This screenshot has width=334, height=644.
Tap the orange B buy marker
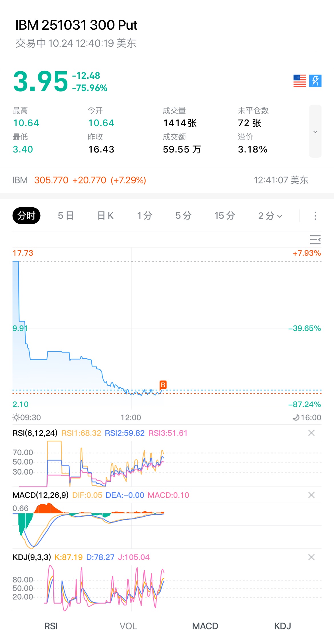(163, 385)
